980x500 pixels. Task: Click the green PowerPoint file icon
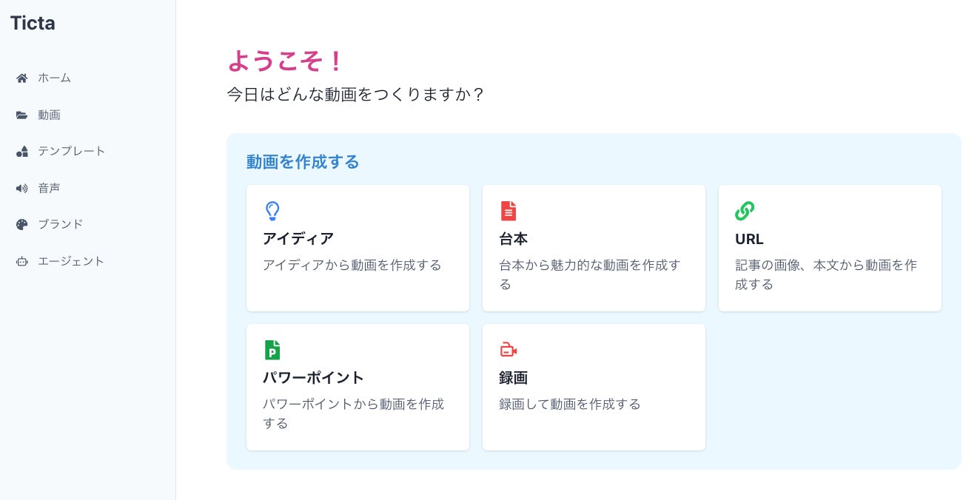click(x=272, y=350)
